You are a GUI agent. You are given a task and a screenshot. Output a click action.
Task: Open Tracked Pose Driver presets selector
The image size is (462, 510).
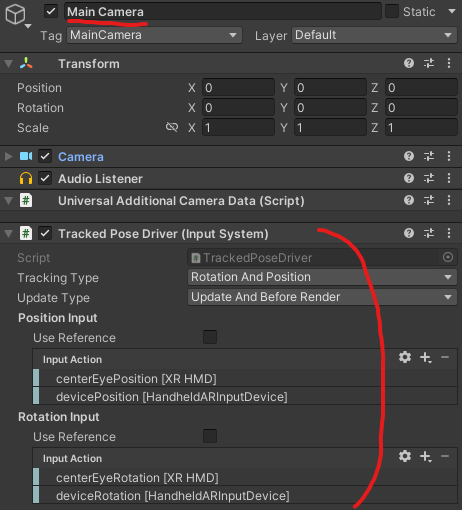pyautogui.click(x=429, y=233)
